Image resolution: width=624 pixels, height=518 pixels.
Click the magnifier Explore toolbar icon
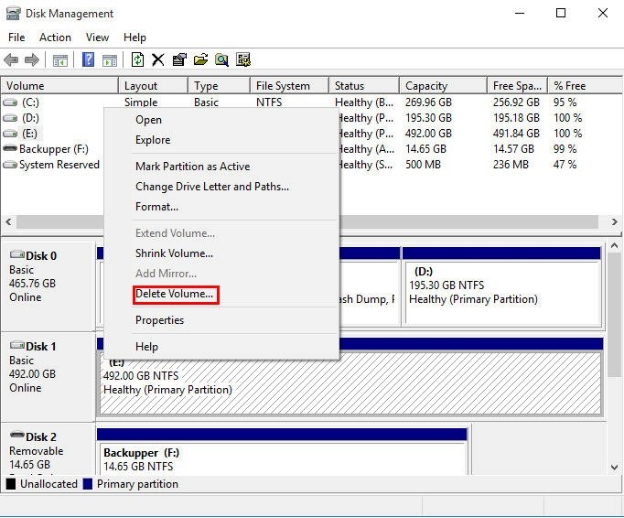222,60
